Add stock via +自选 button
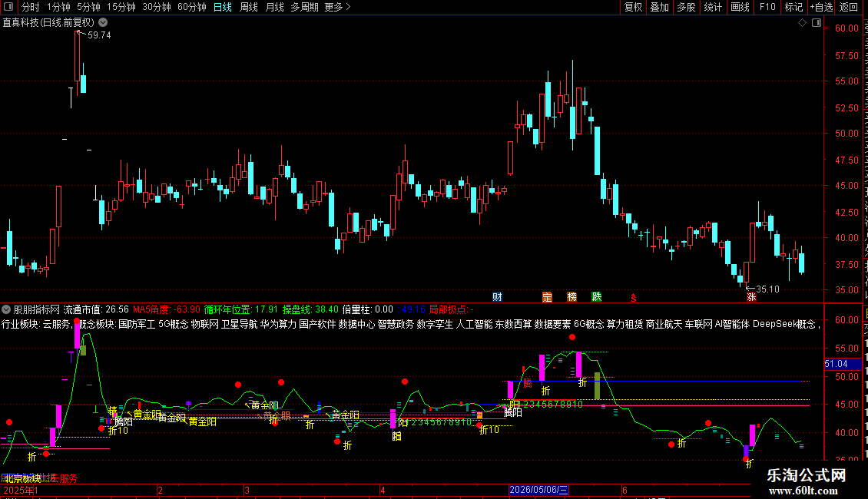868x499 pixels. pyautogui.click(x=821, y=7)
